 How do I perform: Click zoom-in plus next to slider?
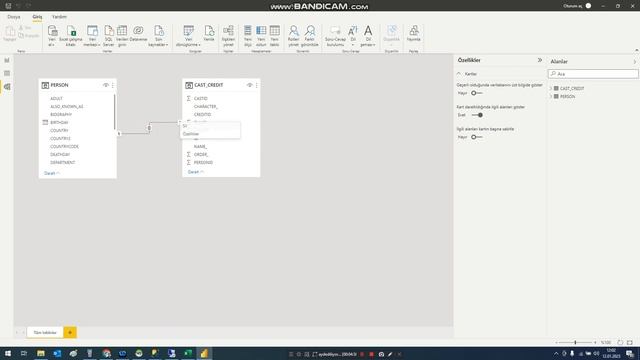point(595,342)
